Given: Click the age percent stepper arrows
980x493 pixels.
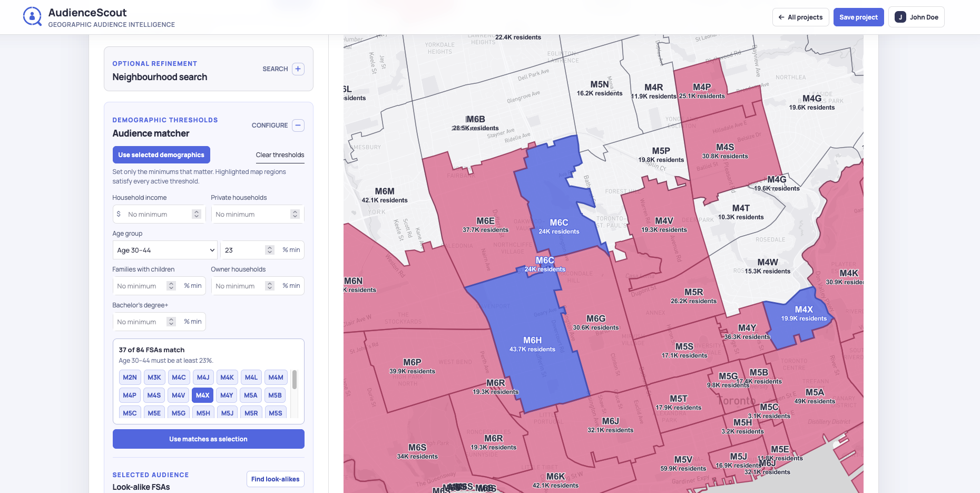Looking at the screenshot, I should [270, 250].
